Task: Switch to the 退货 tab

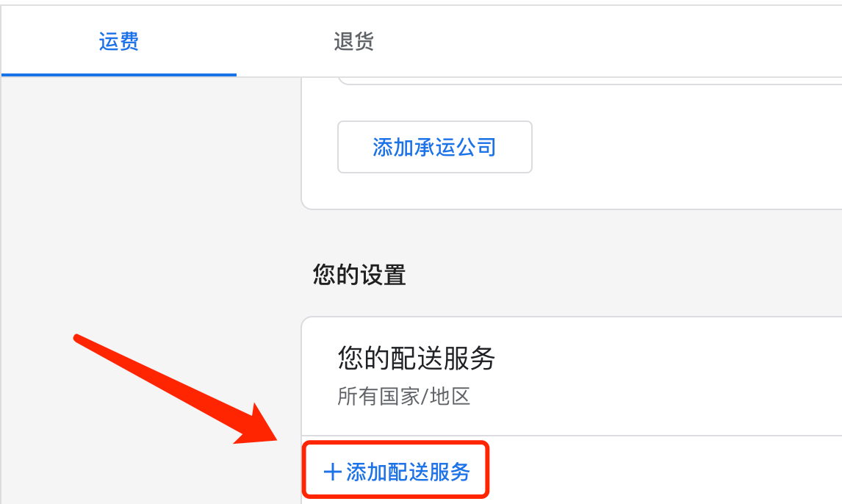Action: coord(353,42)
